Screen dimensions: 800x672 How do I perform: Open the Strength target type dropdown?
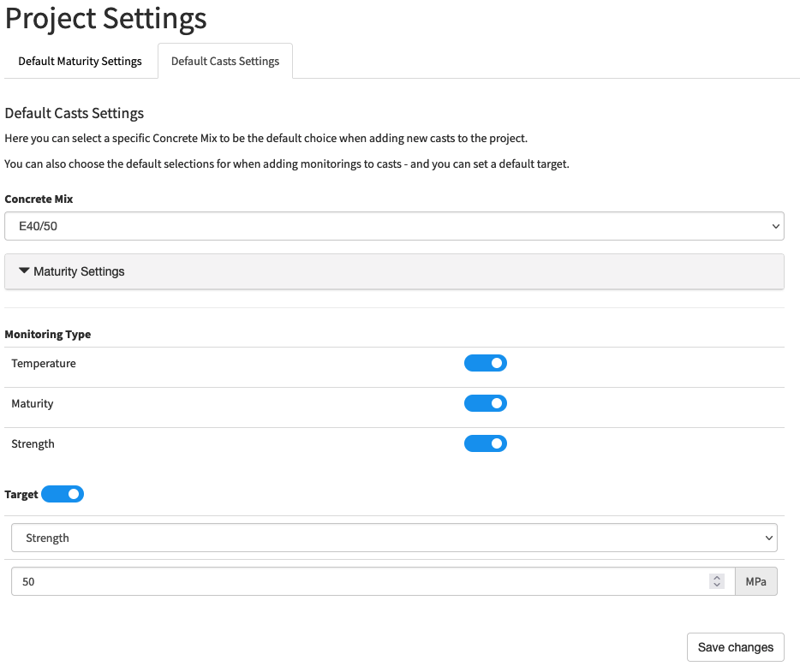[x=394, y=538]
